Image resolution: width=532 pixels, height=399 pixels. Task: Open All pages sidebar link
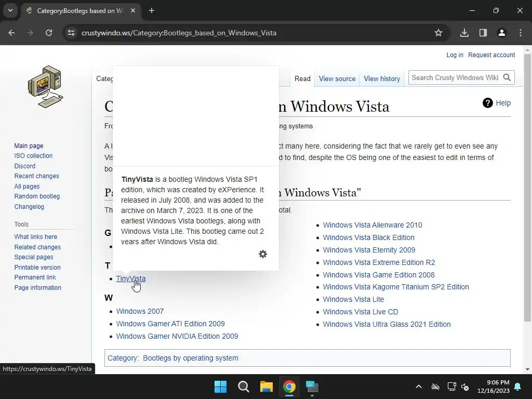click(x=27, y=187)
